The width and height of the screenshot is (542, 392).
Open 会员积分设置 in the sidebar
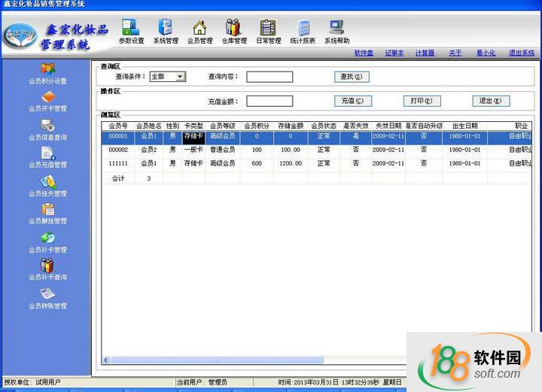point(47,73)
